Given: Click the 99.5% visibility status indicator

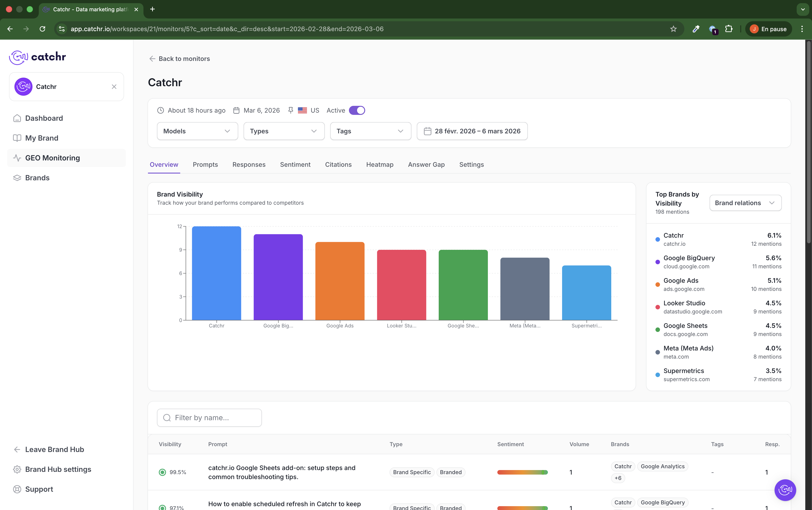Looking at the screenshot, I should click(x=162, y=472).
